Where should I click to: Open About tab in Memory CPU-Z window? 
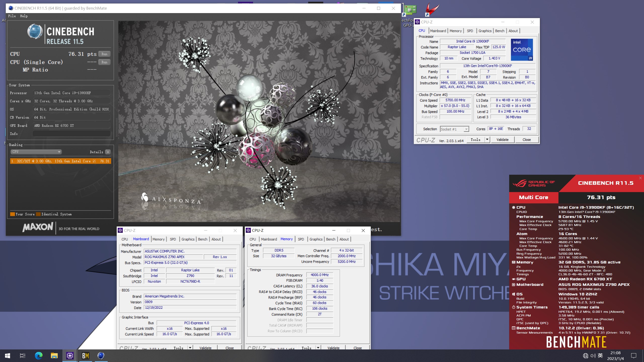[x=344, y=239]
